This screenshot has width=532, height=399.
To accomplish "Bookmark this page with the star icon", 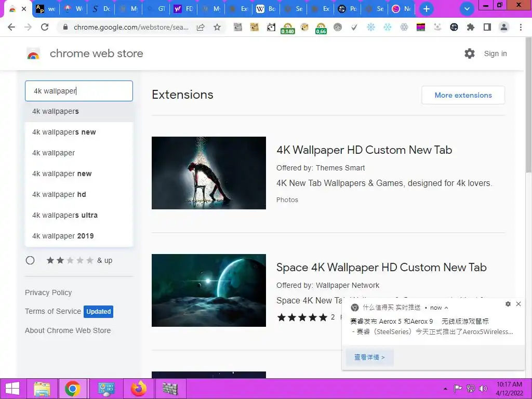I will [217, 27].
